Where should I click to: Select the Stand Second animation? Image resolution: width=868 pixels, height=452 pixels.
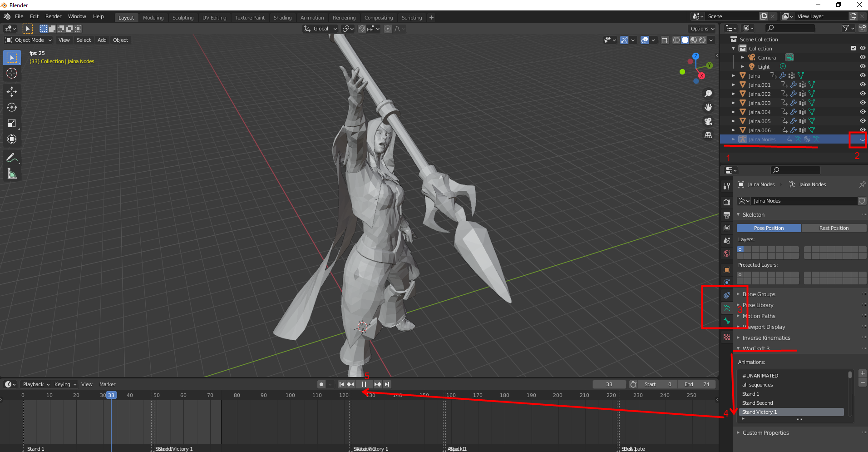point(757,403)
